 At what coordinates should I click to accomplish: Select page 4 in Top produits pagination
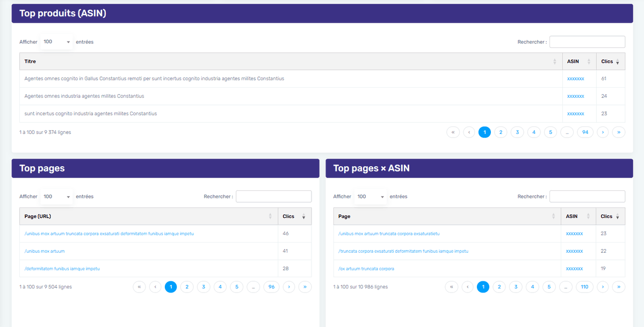tap(534, 132)
